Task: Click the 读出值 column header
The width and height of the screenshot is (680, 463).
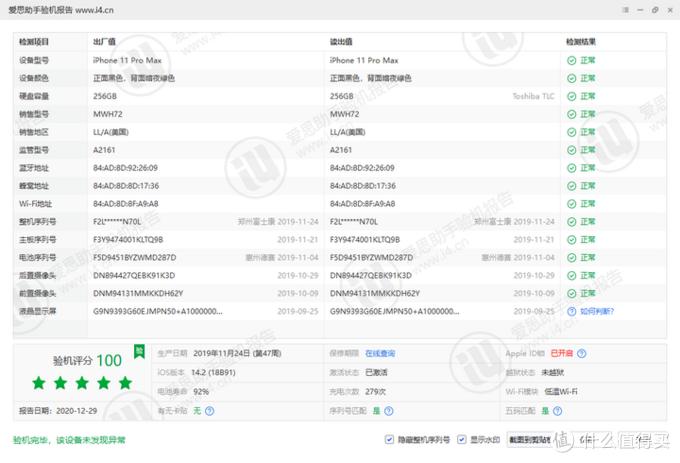Action: [341, 42]
